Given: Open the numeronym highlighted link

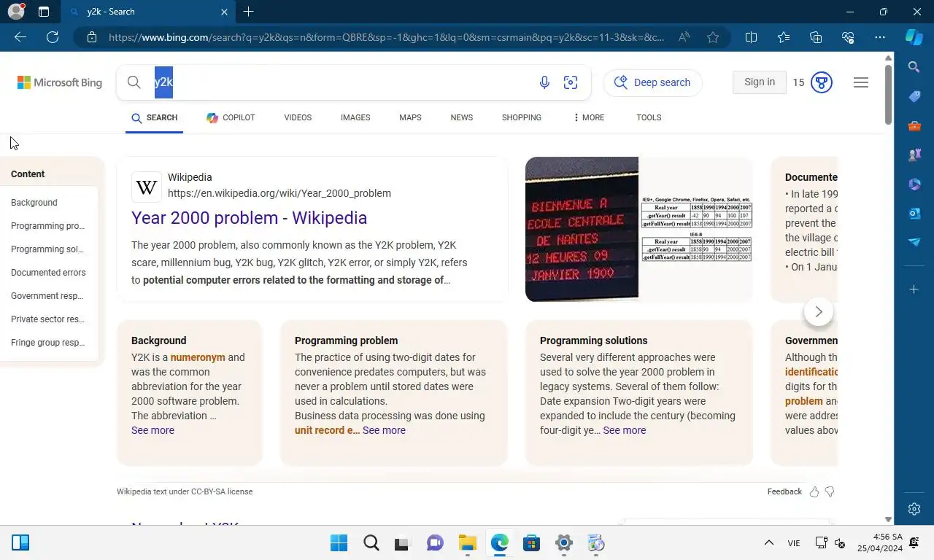Looking at the screenshot, I should 198,357.
